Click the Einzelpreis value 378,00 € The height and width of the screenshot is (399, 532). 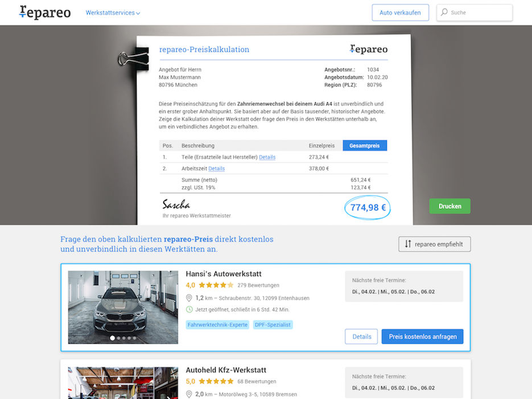click(x=319, y=168)
